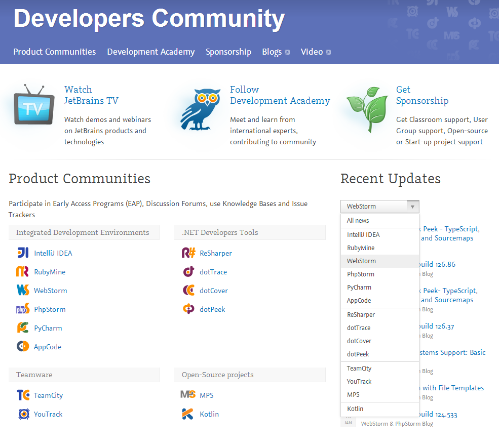The width and height of the screenshot is (499, 448).
Task: Click the WebStorm logo icon
Action: pos(23,290)
